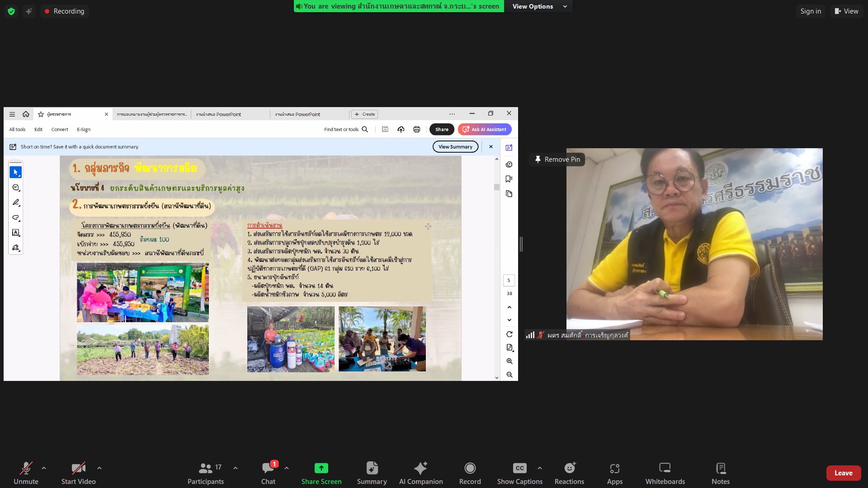
Task: Expand the captions options arrow
Action: (540, 468)
